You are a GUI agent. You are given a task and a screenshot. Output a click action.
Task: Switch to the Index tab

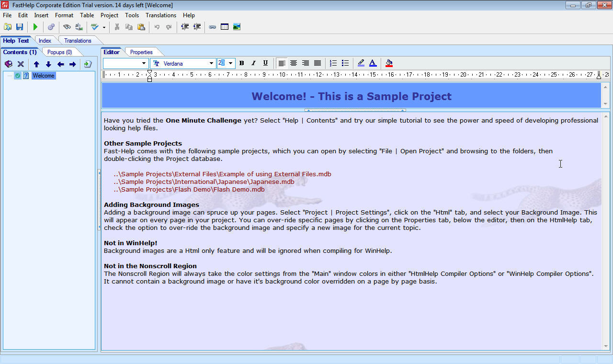click(x=45, y=41)
